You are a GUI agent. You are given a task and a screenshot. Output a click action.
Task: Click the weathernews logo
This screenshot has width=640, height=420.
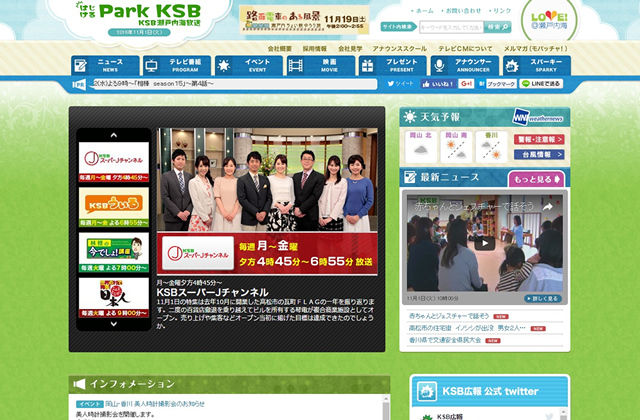click(539, 117)
